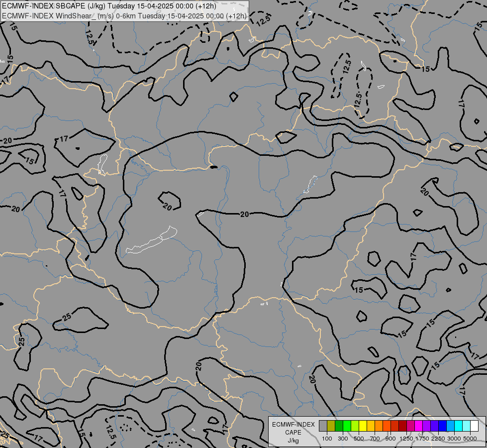Click the 300 value in the legend
The width and height of the screenshot is (487, 448).
343,439
